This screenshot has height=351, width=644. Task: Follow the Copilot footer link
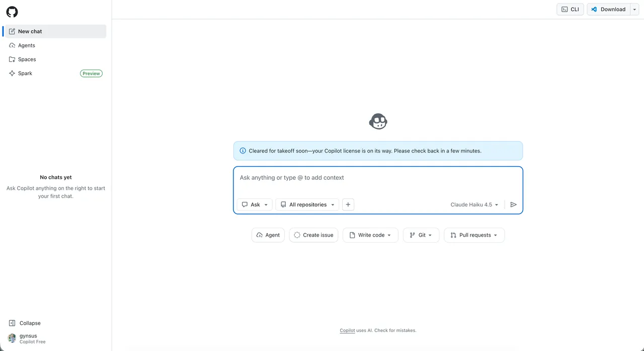tap(347, 331)
